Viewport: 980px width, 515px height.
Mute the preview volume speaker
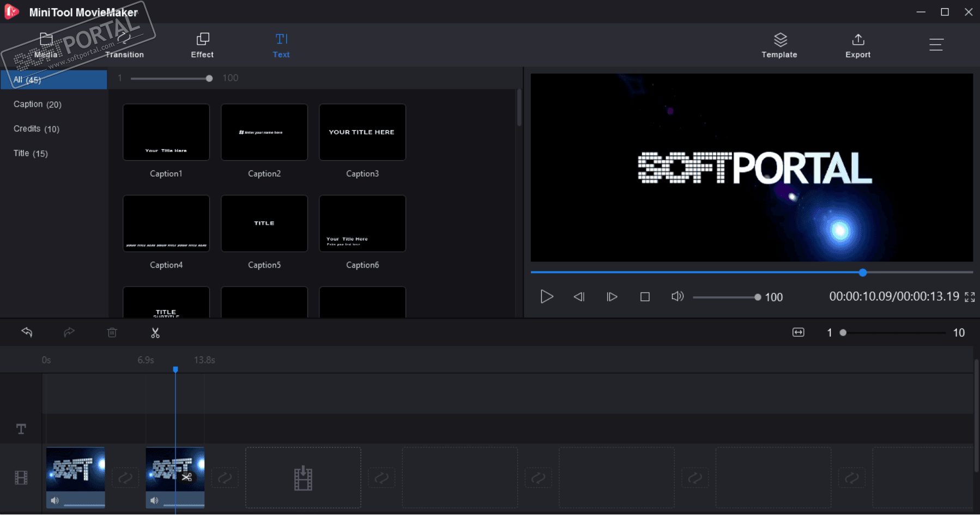[677, 296]
